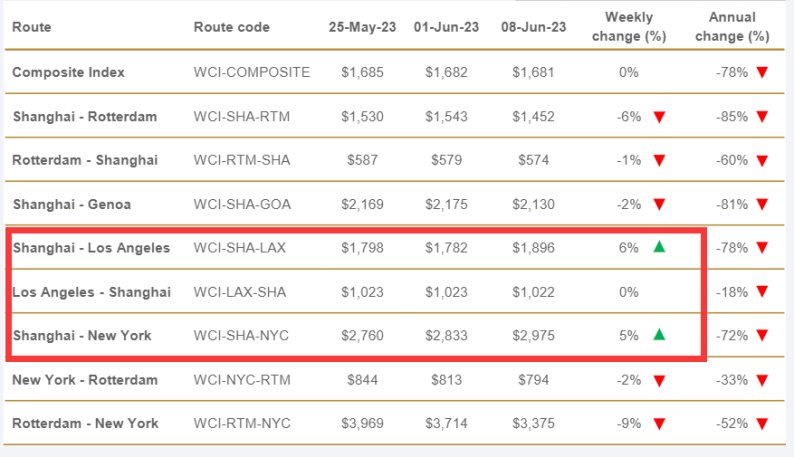The width and height of the screenshot is (794, 457).
Task: Click red annual down arrow for Composite Index
Action: (762, 72)
